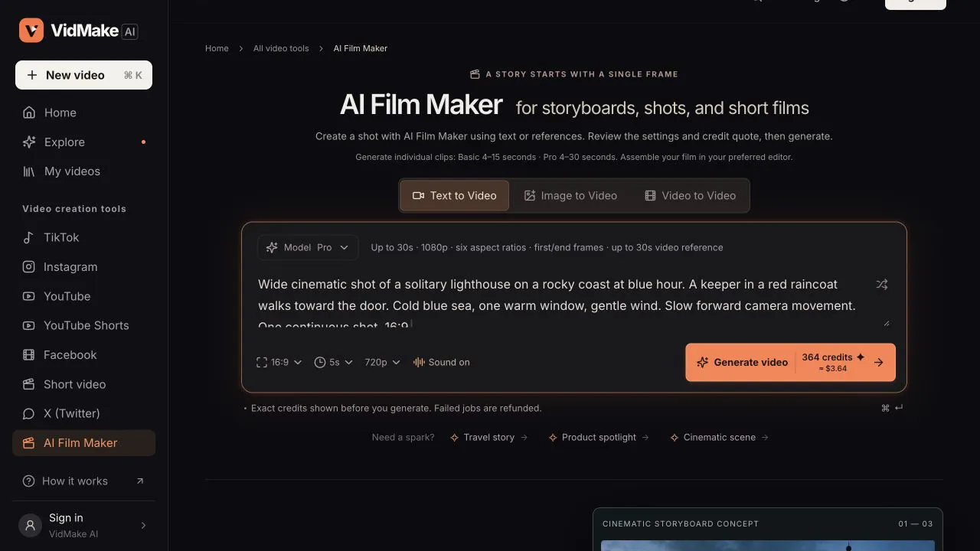Open the X (Twitter) tool
This screenshot has height=551, width=980.
point(84,413)
